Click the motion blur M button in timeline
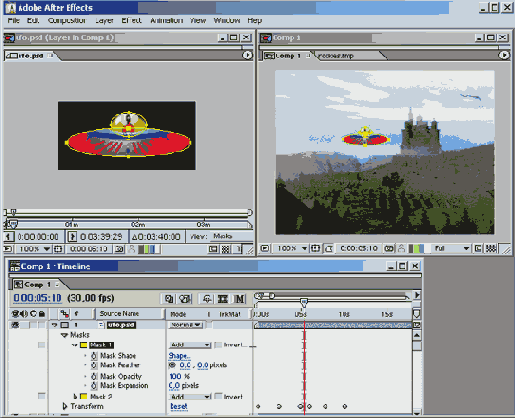This screenshot has height=418, width=515. 240,299
